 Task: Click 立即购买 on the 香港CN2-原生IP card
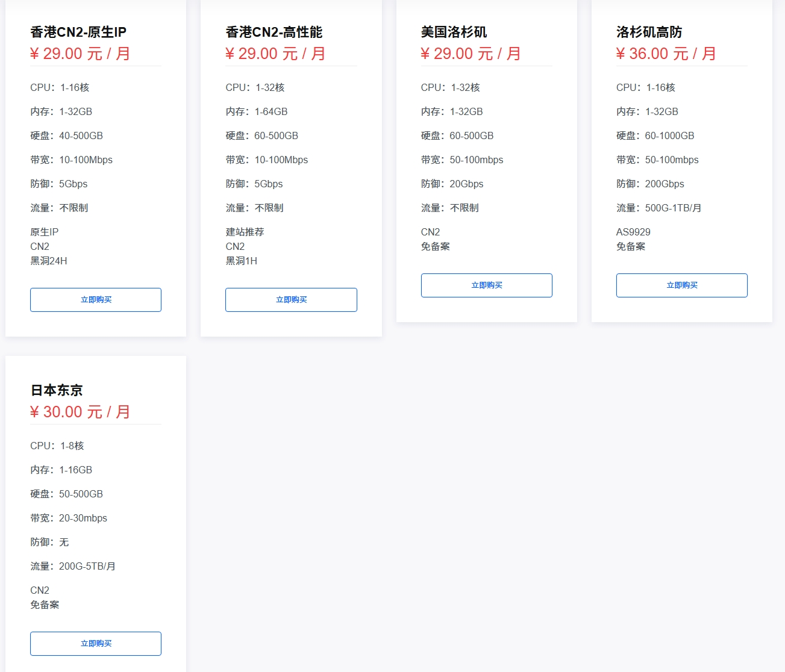tap(96, 300)
